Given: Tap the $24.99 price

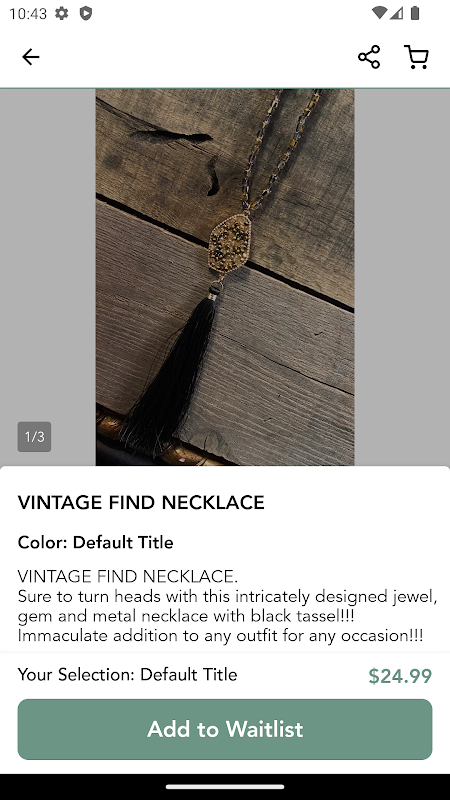Looking at the screenshot, I should click(400, 676).
